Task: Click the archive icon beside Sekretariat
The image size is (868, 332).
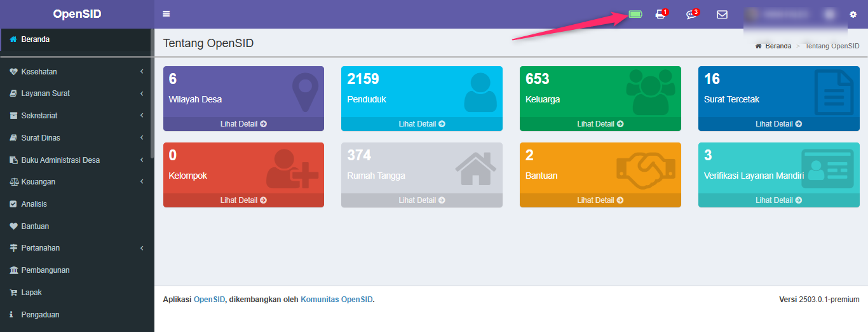Action: (x=13, y=116)
